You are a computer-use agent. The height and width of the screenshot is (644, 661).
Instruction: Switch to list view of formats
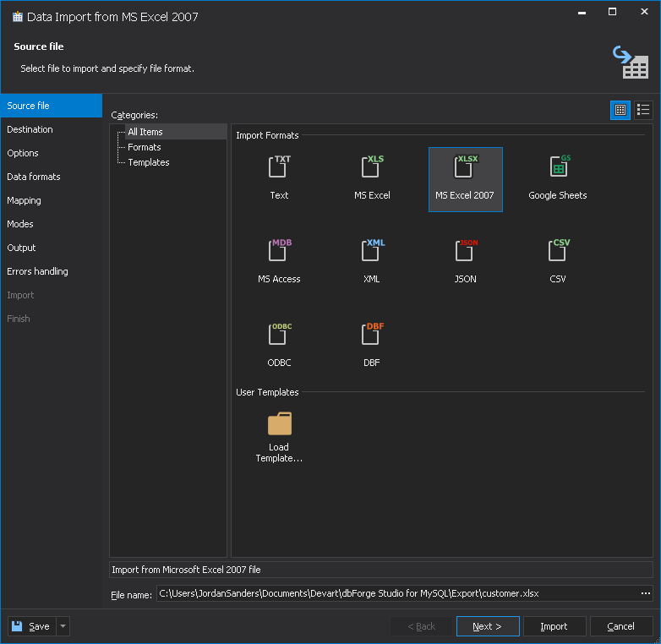click(643, 110)
